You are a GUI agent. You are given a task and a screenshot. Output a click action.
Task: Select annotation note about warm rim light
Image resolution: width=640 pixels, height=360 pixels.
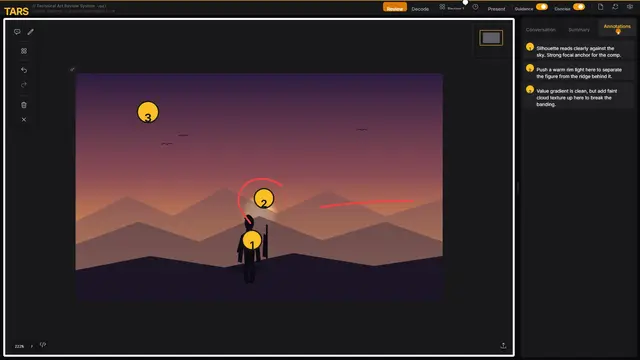pos(578,73)
